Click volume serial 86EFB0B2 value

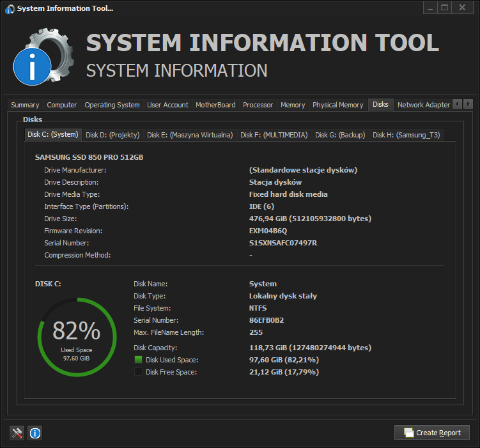[x=267, y=320]
